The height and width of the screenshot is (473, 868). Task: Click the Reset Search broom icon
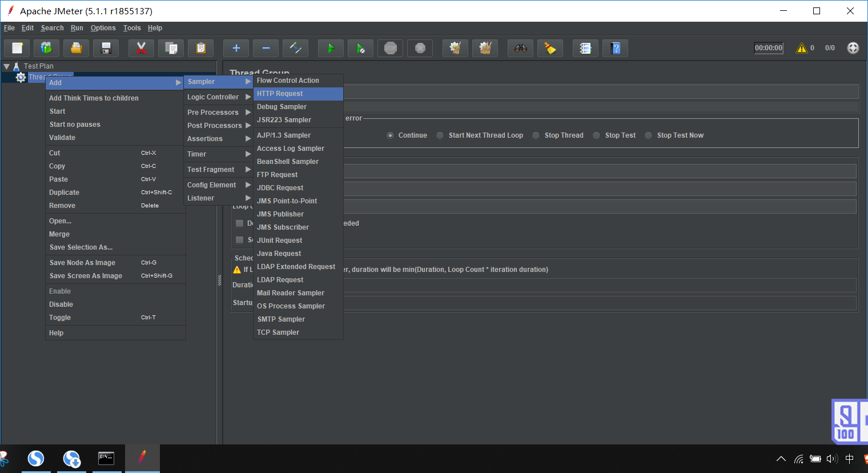pyautogui.click(x=550, y=49)
